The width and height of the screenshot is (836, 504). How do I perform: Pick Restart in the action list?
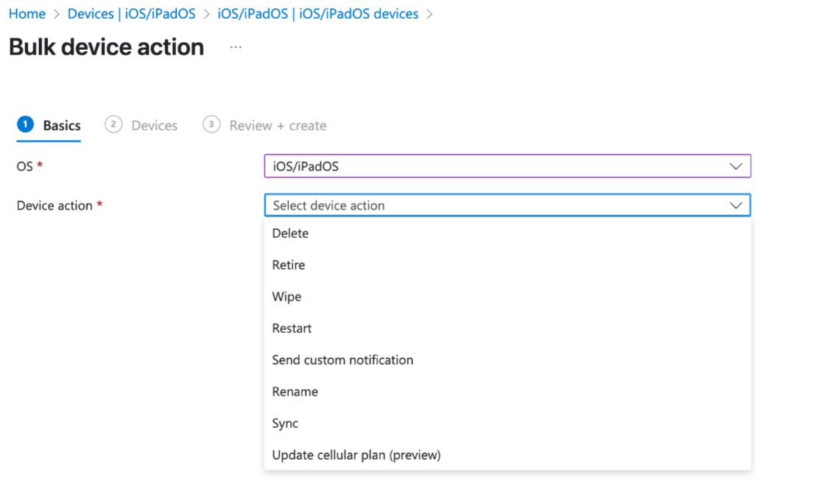[x=292, y=329]
